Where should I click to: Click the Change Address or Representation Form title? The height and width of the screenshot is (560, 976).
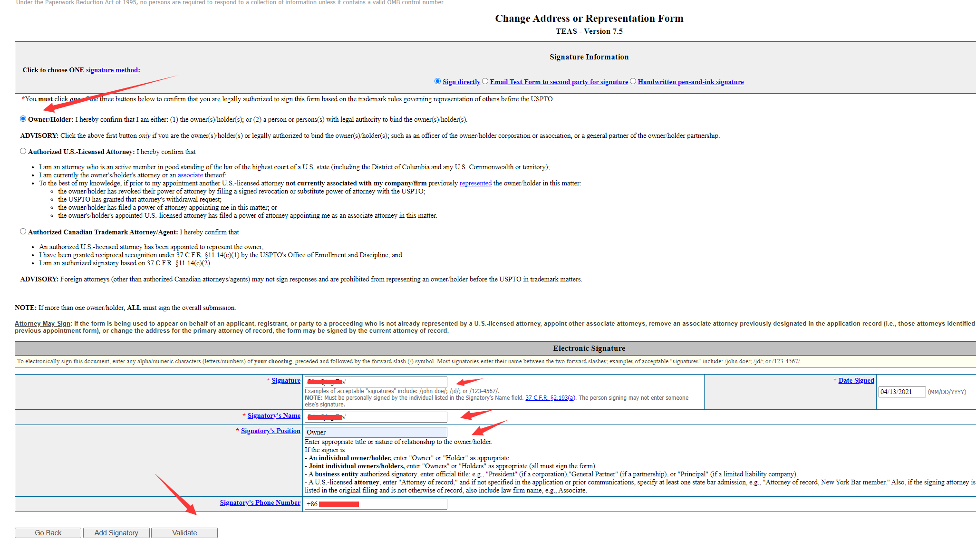pos(589,19)
